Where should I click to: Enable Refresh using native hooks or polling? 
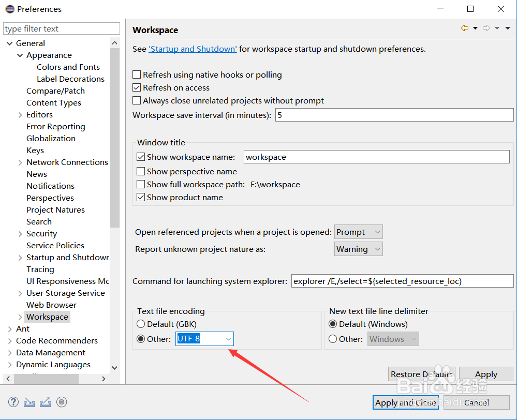[137, 74]
